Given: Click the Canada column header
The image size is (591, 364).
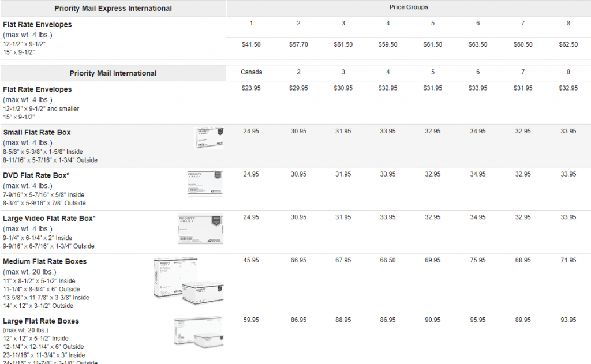Looking at the screenshot, I should pos(251,72).
